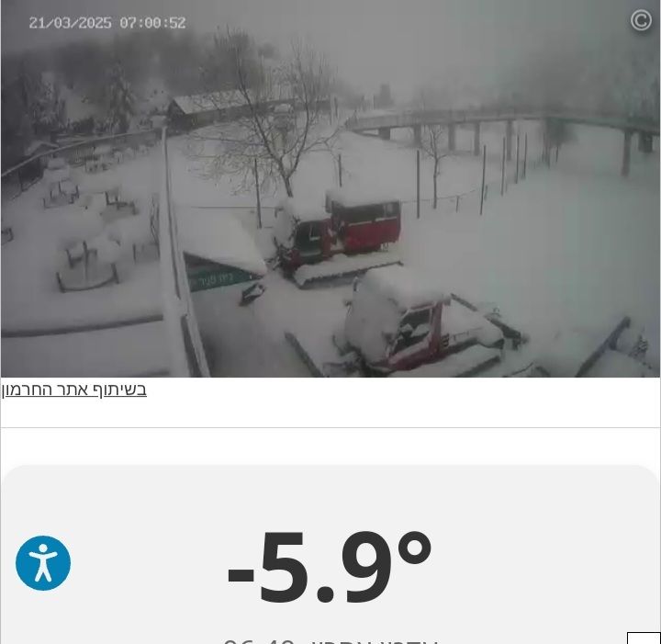Click the -5.9° temperature reading
This screenshot has width=661, height=644.
pyautogui.click(x=330, y=567)
